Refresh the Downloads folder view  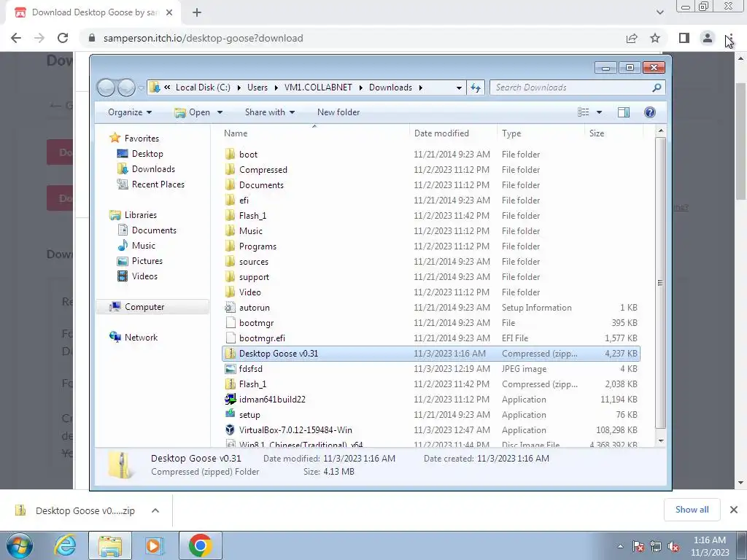(x=476, y=87)
